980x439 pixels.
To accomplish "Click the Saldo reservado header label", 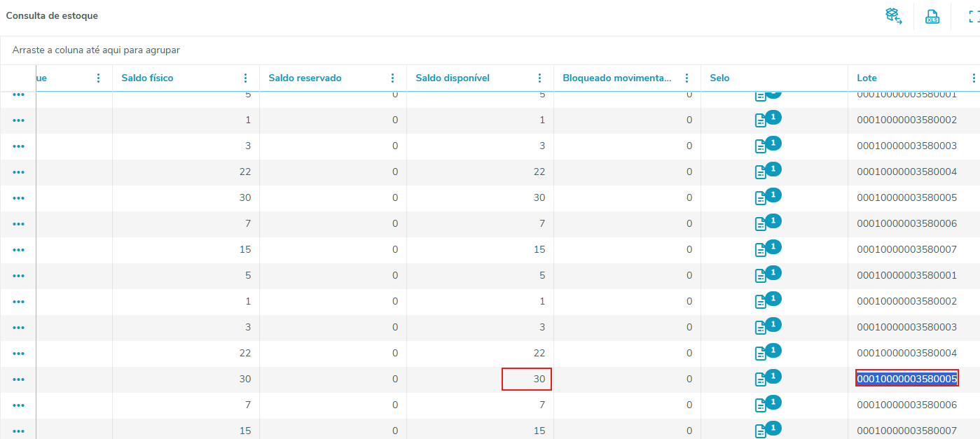I will pos(305,78).
